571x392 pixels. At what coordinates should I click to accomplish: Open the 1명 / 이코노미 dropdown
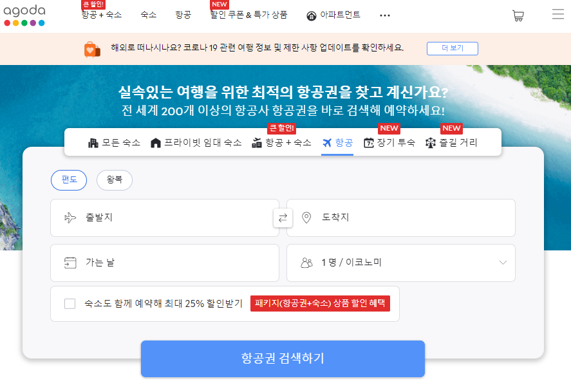(400, 263)
